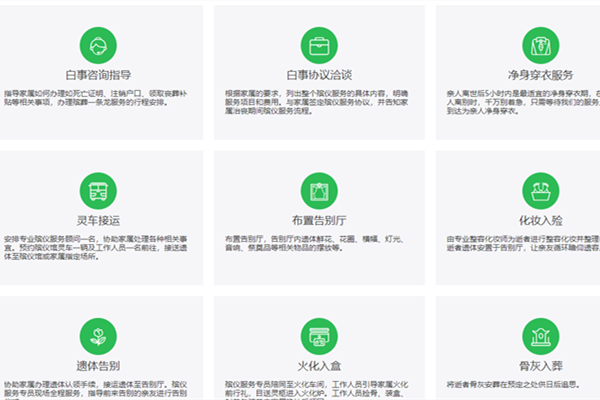
Task: Open the 化妆入殓 title
Action: tap(541, 220)
